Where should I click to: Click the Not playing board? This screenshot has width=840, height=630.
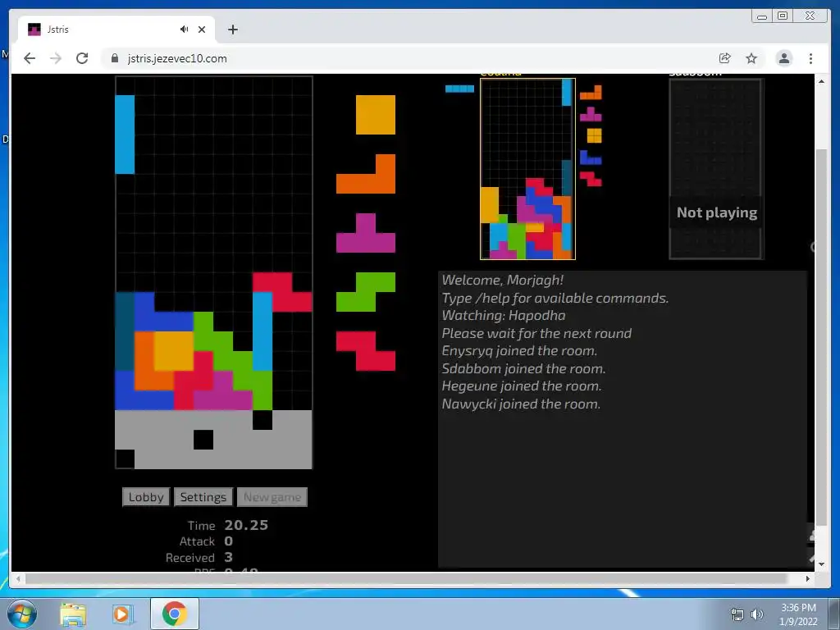pyautogui.click(x=717, y=169)
